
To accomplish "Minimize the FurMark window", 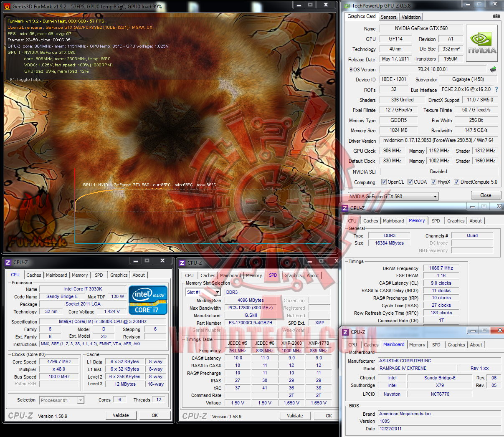I will coord(298,5).
